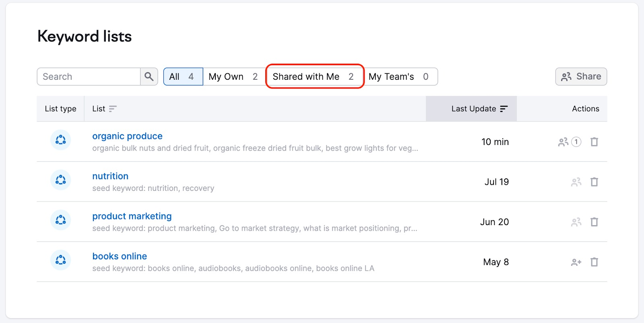The width and height of the screenshot is (644, 323).
Task: Open the organic produce list
Action: (127, 136)
